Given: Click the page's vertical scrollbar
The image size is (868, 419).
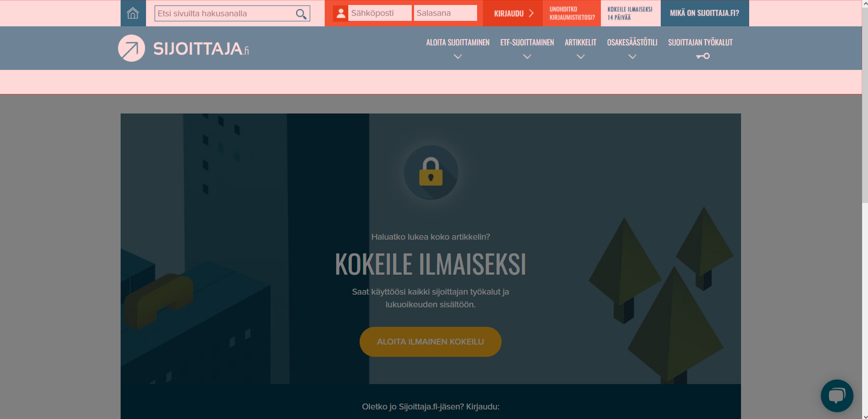Looking at the screenshot, I should pyautogui.click(x=865, y=209).
